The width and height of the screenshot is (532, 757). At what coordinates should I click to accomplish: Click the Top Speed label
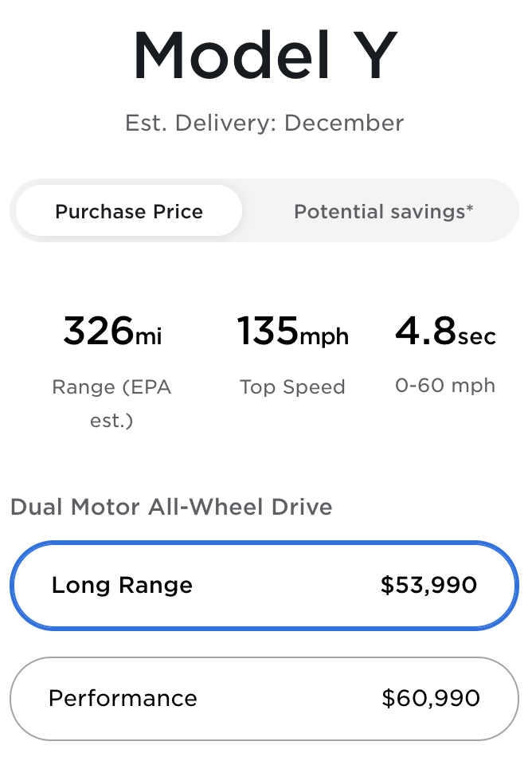click(x=292, y=387)
